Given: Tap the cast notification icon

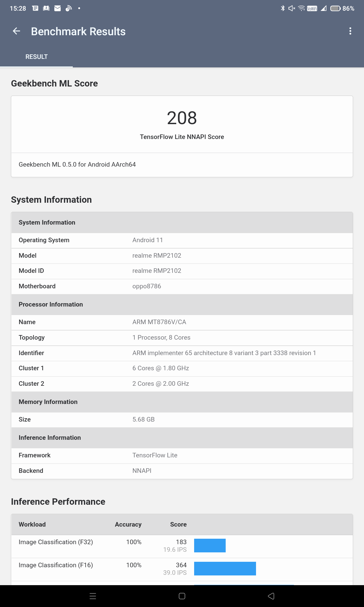Looking at the screenshot, I should tap(69, 8).
